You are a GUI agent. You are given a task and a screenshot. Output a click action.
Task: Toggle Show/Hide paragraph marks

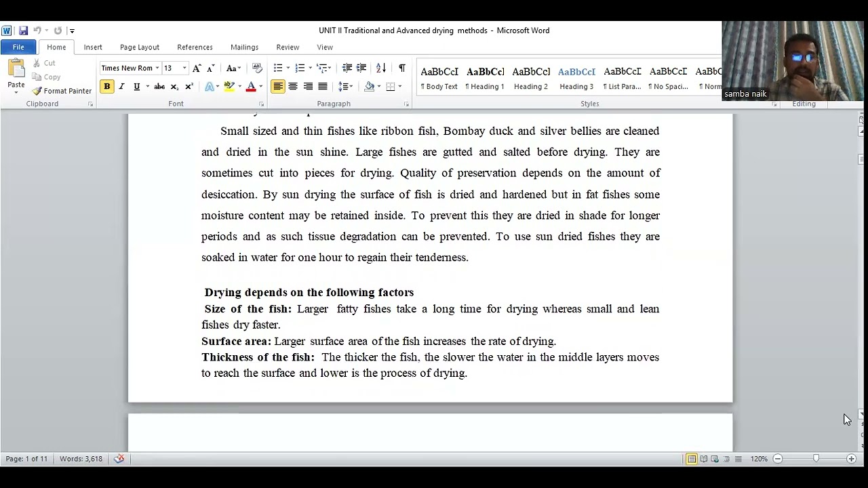pos(402,68)
